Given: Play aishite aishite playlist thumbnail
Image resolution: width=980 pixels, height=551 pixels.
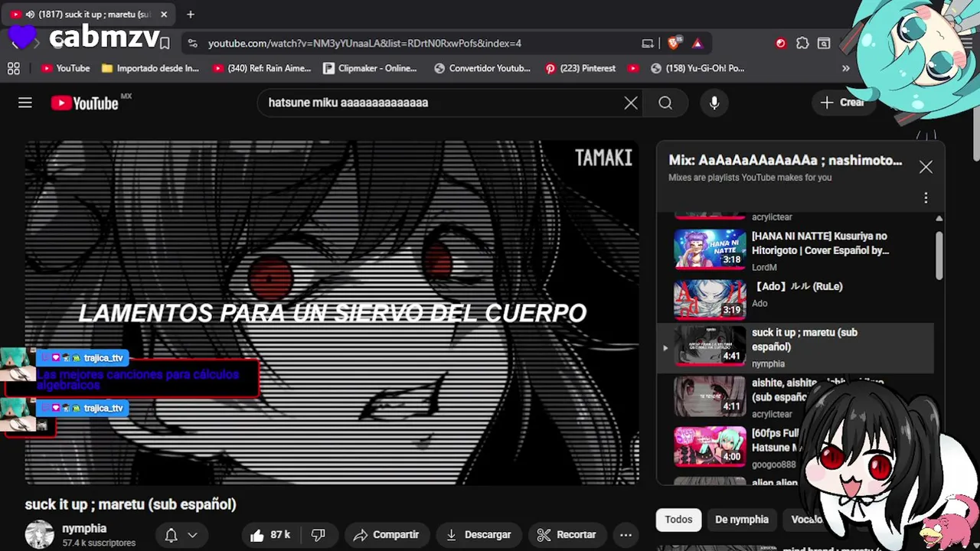Looking at the screenshot, I should 710,396.
